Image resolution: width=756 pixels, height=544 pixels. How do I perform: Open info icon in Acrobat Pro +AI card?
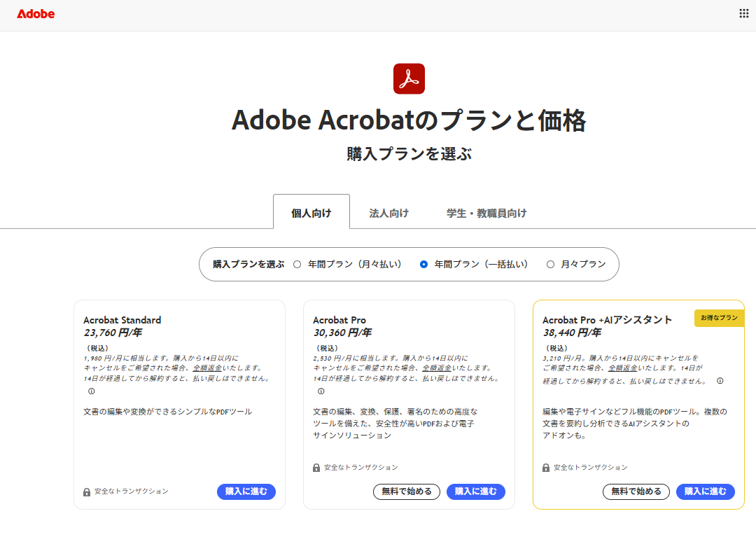pyautogui.click(x=720, y=380)
